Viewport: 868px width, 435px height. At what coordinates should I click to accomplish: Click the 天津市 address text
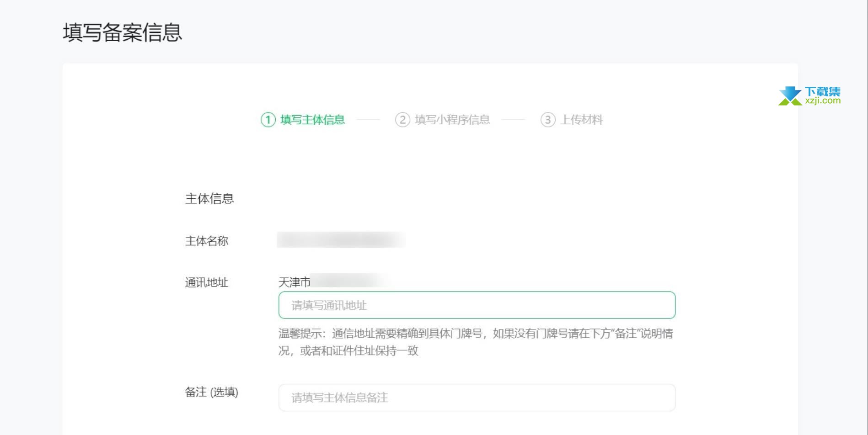pyautogui.click(x=295, y=282)
